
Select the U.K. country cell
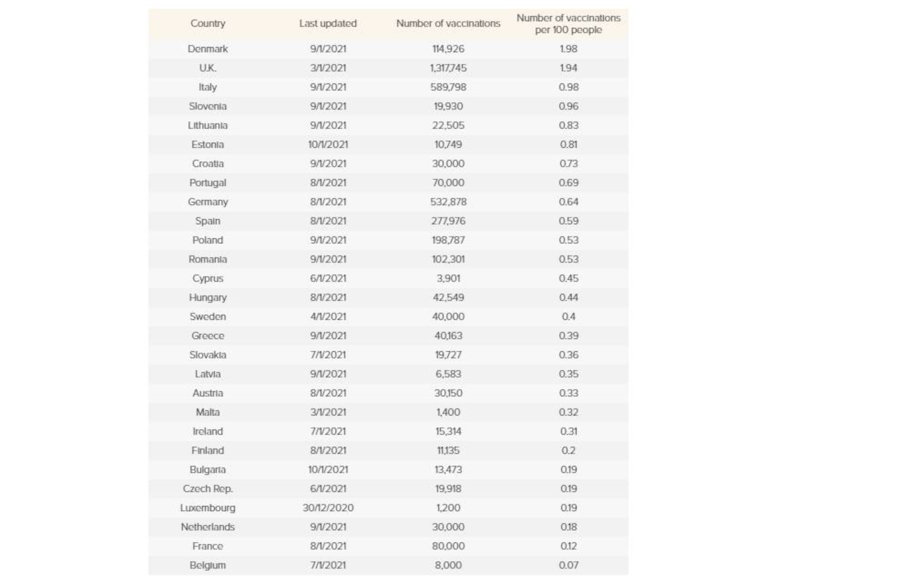point(207,68)
